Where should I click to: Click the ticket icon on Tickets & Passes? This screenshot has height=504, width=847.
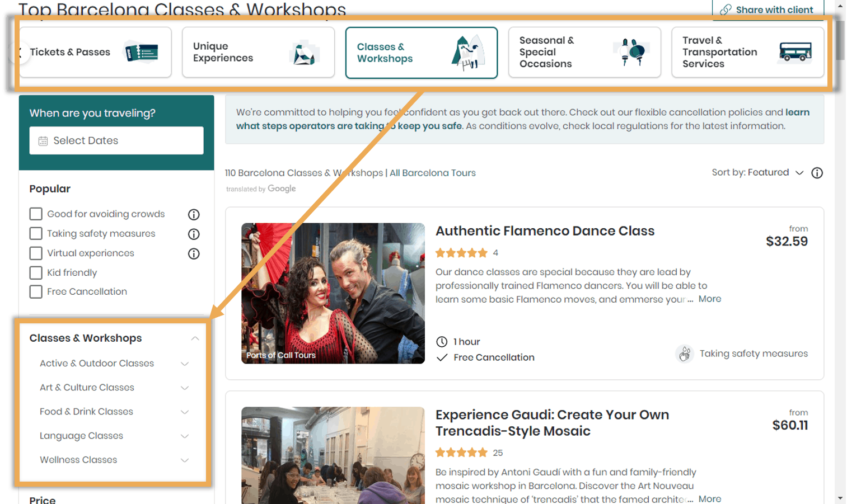pyautogui.click(x=142, y=52)
